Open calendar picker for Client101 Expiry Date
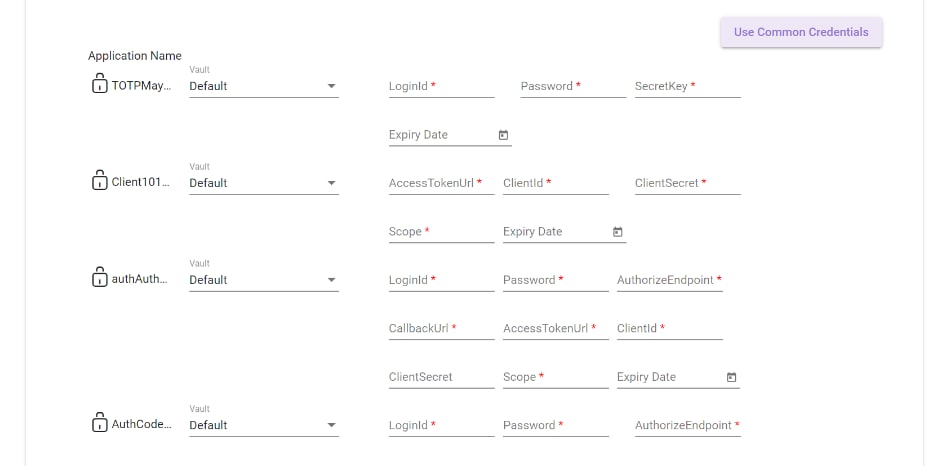Viewport: 936px width, 466px height. (x=617, y=232)
